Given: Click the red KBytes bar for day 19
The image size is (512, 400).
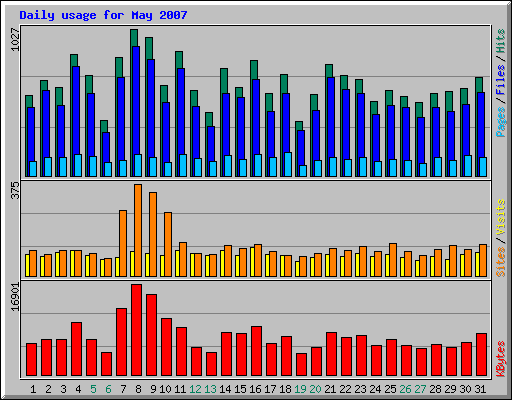Looking at the screenshot, I should tap(301, 364).
